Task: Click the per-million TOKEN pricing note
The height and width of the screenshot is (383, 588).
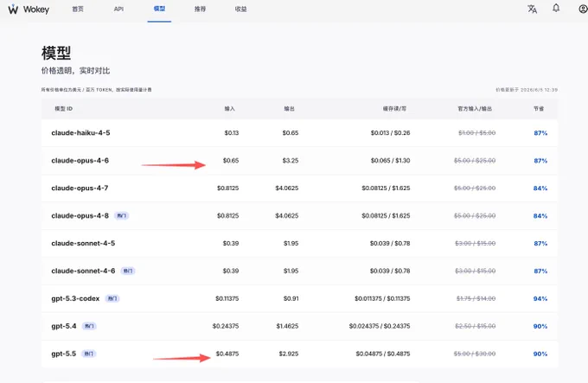Action: tap(96, 90)
